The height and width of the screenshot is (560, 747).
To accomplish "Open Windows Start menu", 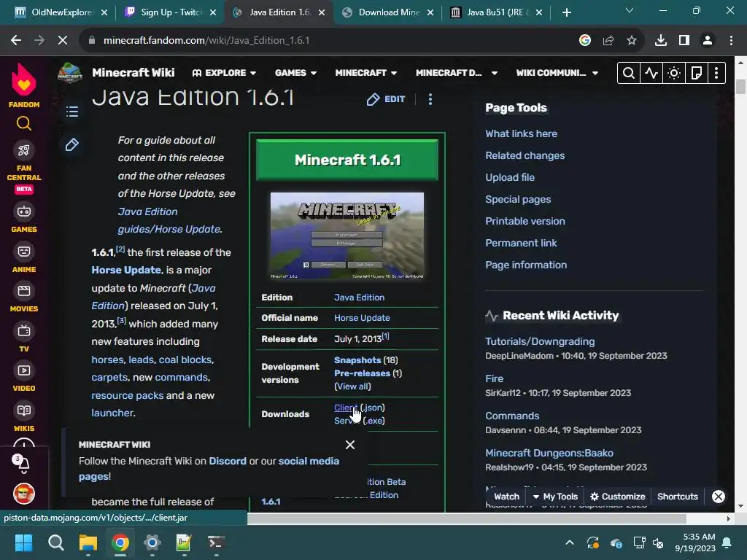I will pos(23,542).
